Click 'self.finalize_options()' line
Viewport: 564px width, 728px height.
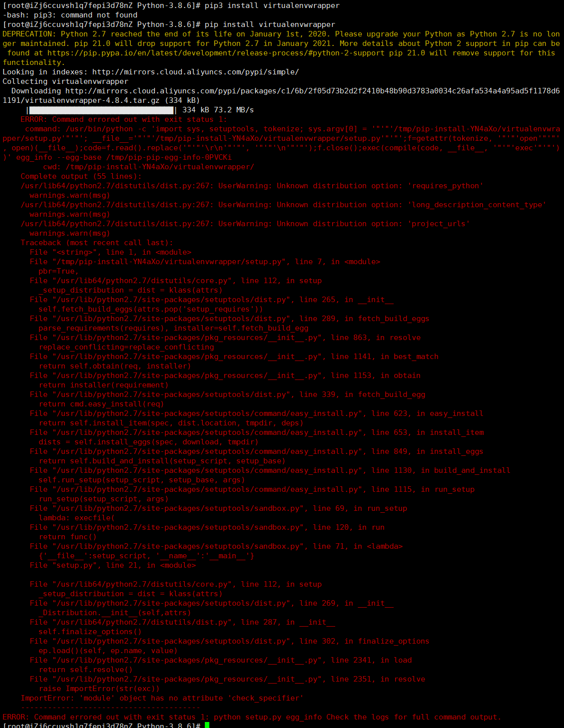(x=90, y=632)
